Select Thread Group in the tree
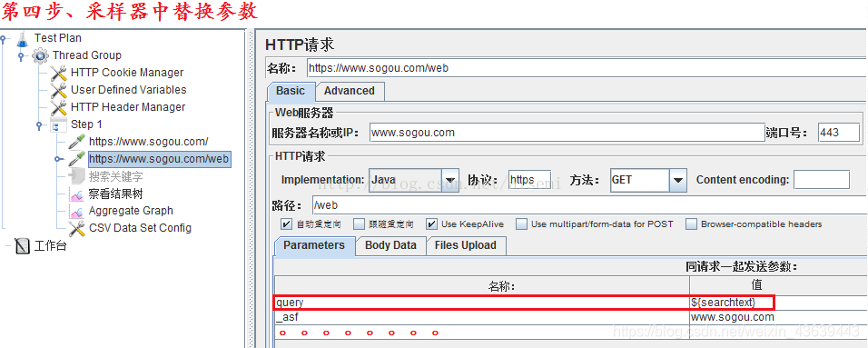The height and width of the screenshot is (348, 868). (87, 55)
